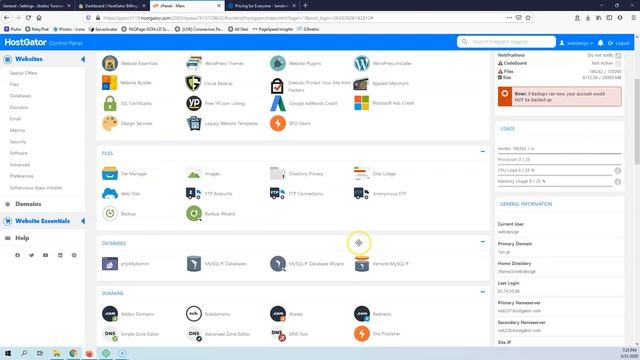Collapse the Domains section
Viewport: 640px width, 360px height.
click(x=482, y=292)
